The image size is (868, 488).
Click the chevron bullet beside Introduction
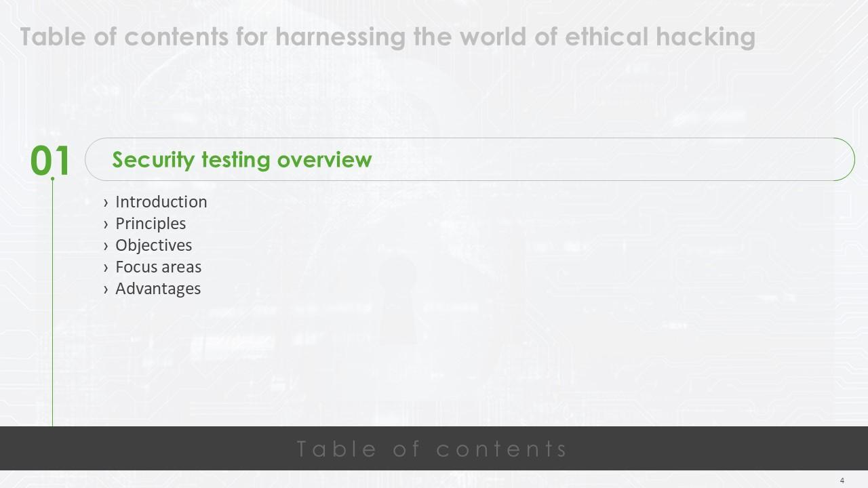point(106,203)
